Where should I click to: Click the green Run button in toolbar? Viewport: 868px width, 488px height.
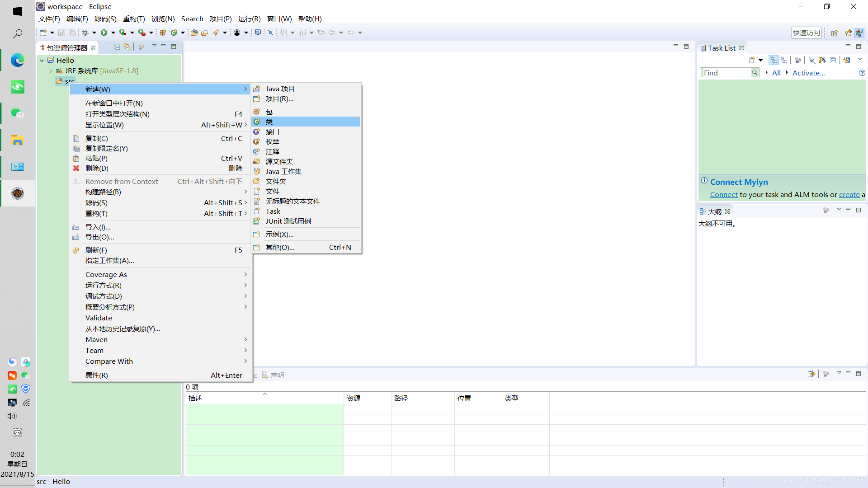pyautogui.click(x=104, y=33)
